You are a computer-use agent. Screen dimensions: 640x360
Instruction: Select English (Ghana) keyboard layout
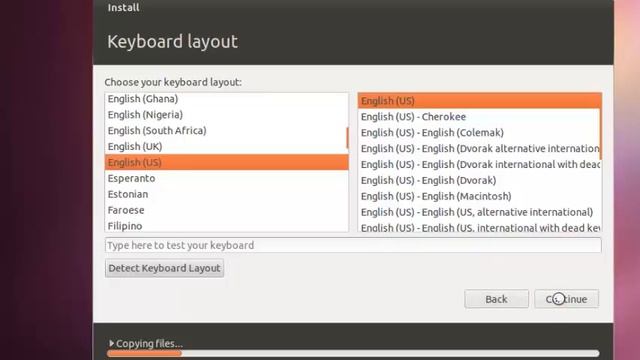tap(227, 99)
